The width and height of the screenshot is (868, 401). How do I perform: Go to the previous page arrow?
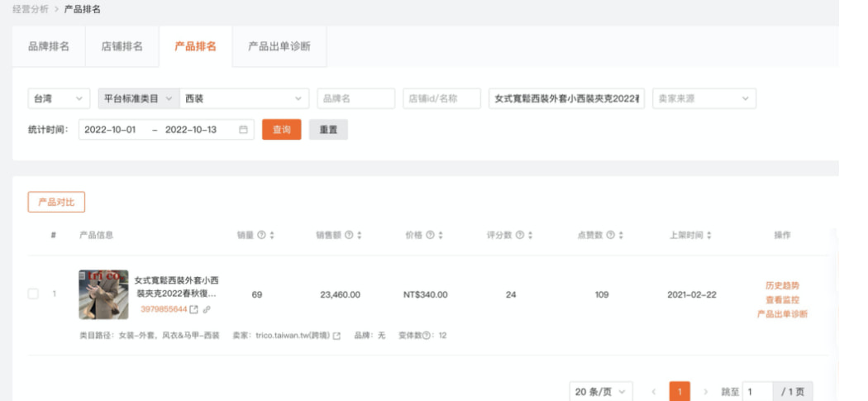click(x=654, y=392)
